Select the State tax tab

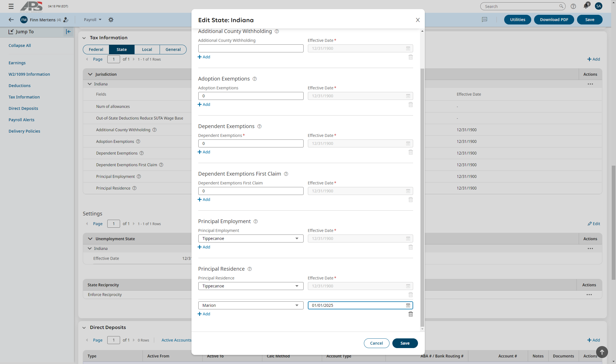121,50
